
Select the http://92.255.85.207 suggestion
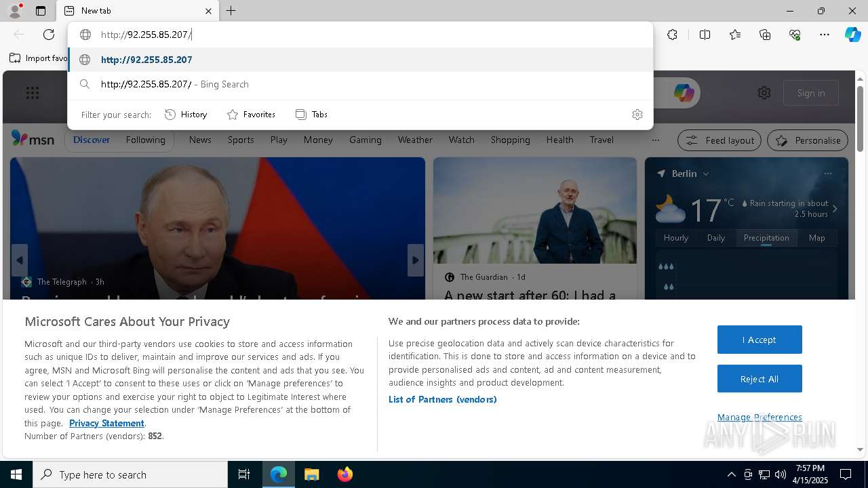point(360,60)
